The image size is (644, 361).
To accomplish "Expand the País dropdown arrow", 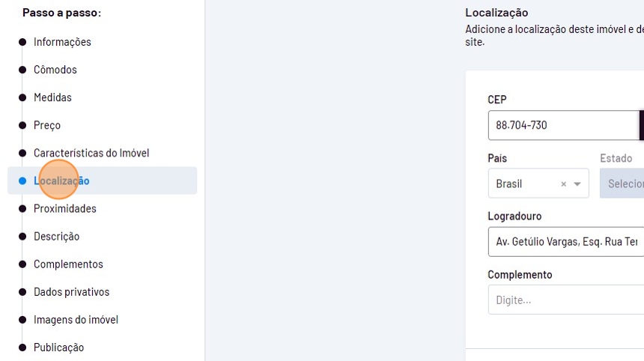I will [577, 184].
